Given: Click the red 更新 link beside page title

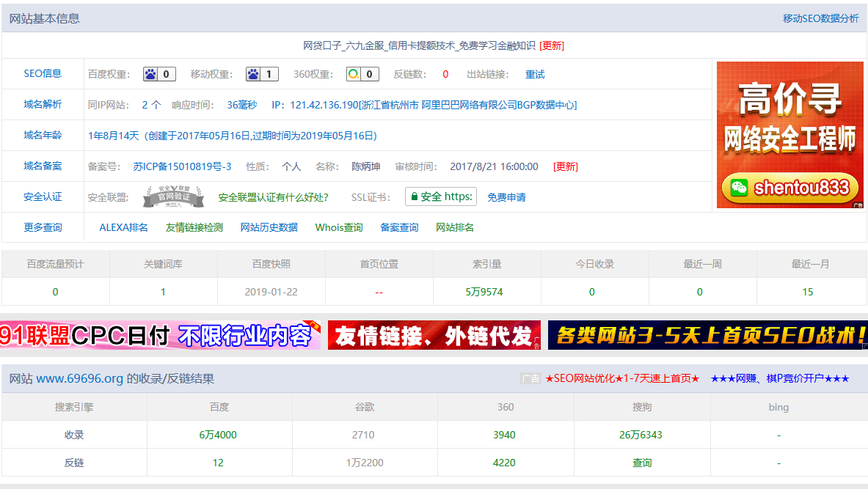Looking at the screenshot, I should pos(552,45).
